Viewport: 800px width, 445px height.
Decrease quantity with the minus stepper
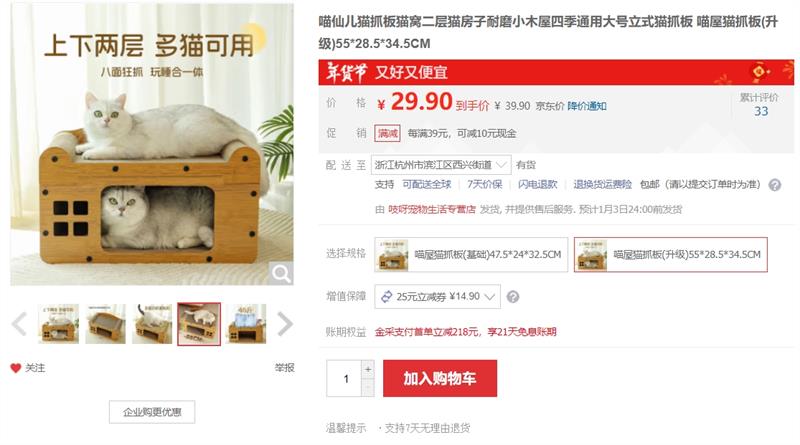[368, 387]
